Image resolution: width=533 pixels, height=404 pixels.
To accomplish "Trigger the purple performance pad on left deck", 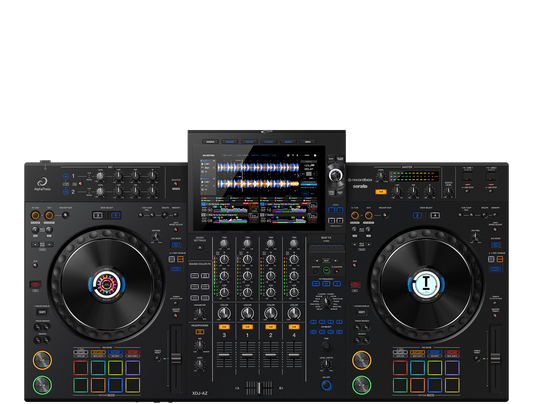I will (x=133, y=368).
